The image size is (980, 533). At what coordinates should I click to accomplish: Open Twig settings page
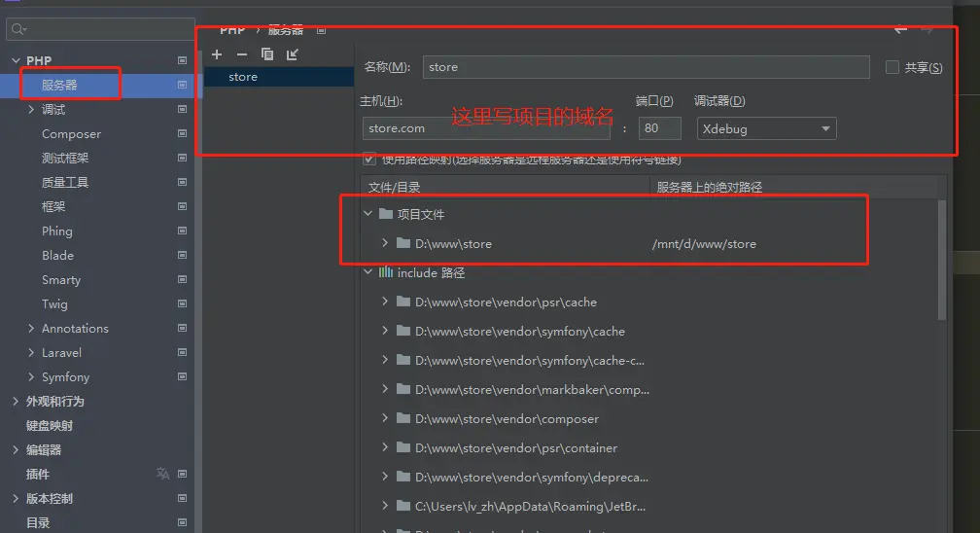54,304
